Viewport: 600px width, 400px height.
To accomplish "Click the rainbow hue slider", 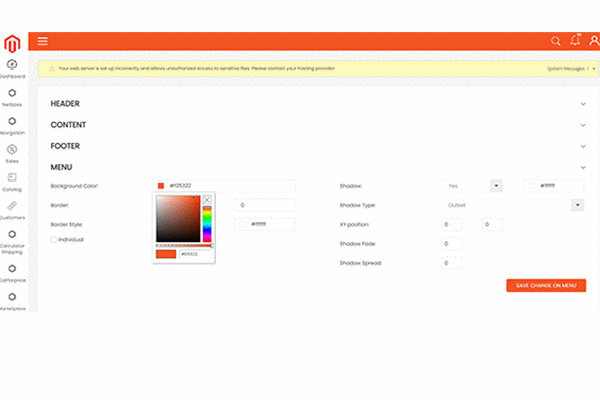I will click(x=207, y=225).
